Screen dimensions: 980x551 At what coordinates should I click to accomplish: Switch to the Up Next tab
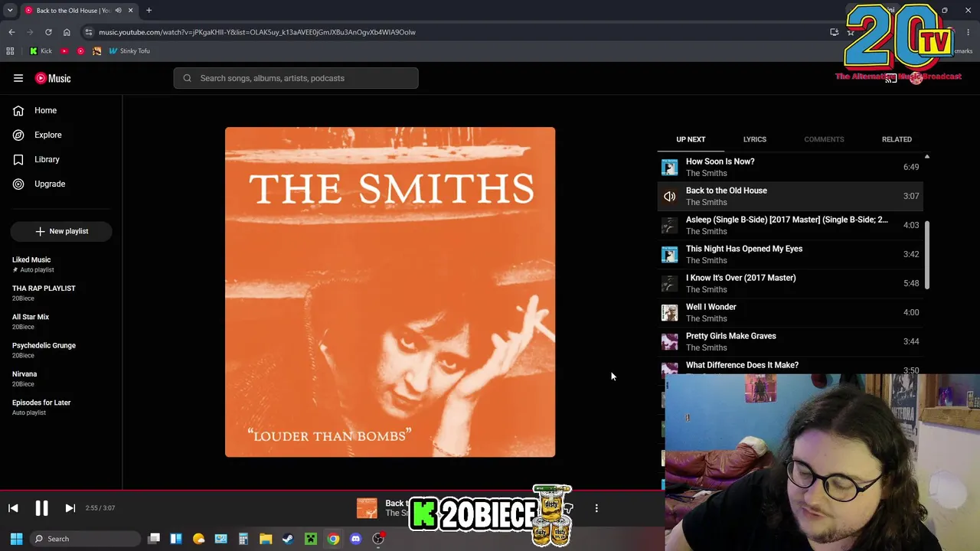[691, 139]
